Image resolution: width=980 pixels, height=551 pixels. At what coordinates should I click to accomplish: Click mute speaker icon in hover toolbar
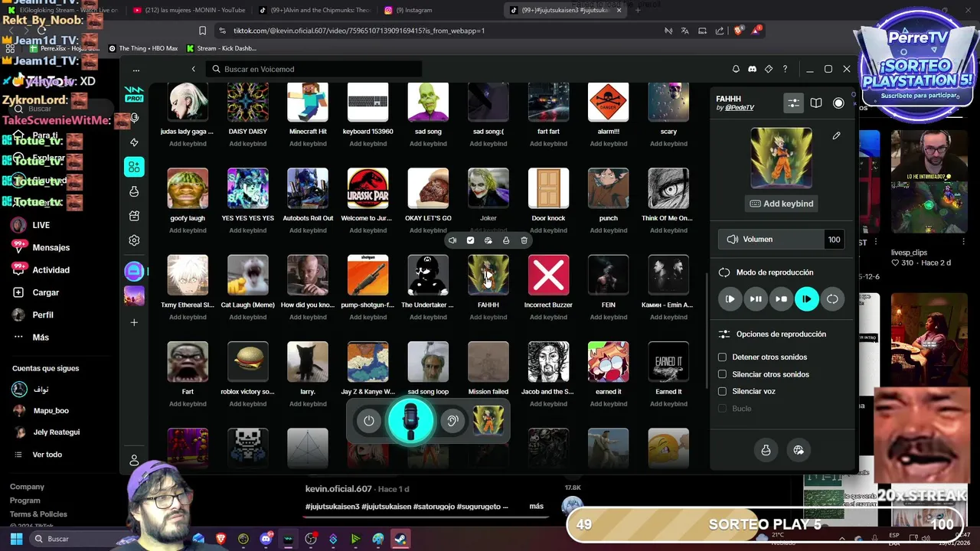tap(452, 240)
